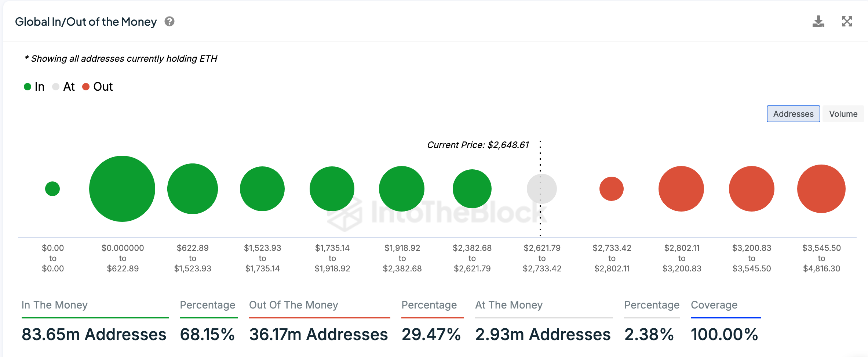The height and width of the screenshot is (357, 868).
Task: Click the small green $0.00 bubble
Action: coord(52,189)
